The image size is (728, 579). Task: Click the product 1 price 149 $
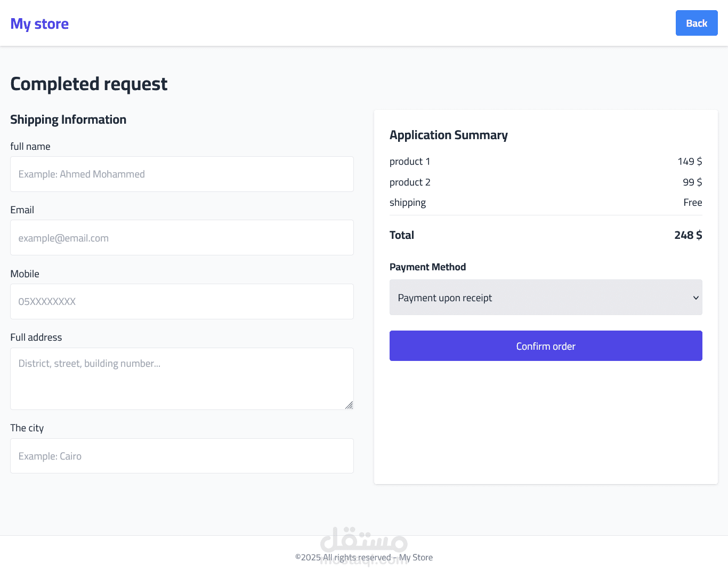point(690,162)
